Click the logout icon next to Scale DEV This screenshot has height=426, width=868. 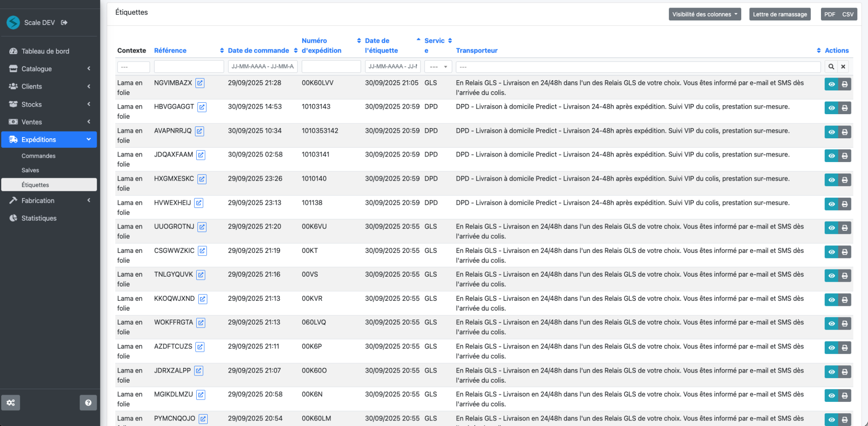(x=64, y=22)
